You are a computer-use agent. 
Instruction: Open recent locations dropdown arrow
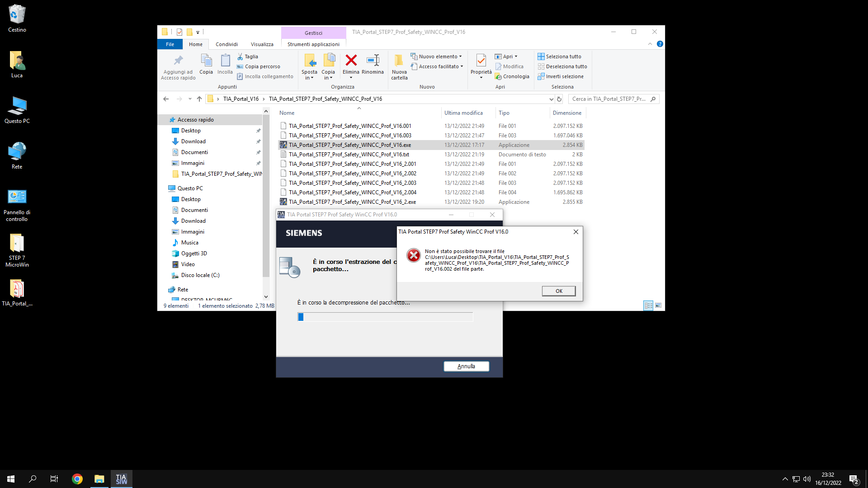190,99
